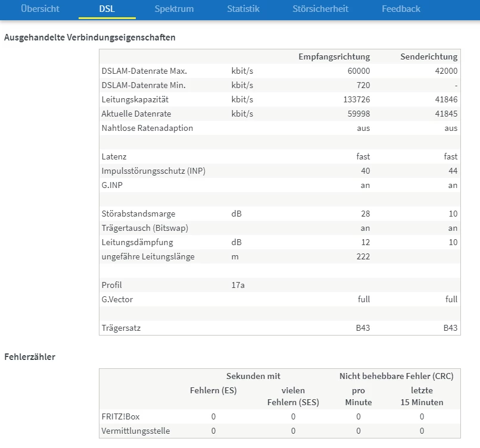Viewport: 480px width, 448px height.
Task: Click the G.Vector row label
Action: (117, 299)
